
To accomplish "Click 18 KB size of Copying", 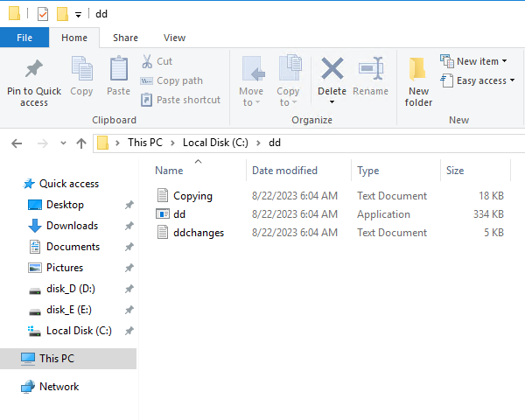I will [491, 196].
